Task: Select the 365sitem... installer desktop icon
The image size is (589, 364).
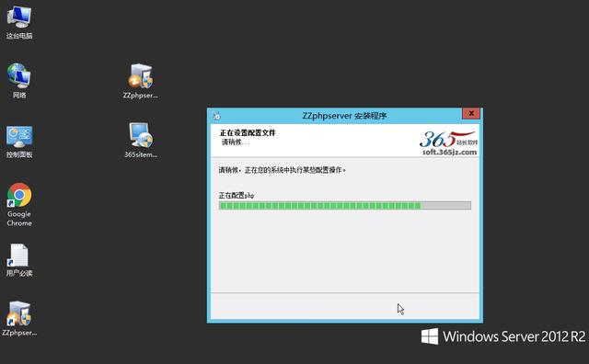Action: pyautogui.click(x=141, y=140)
